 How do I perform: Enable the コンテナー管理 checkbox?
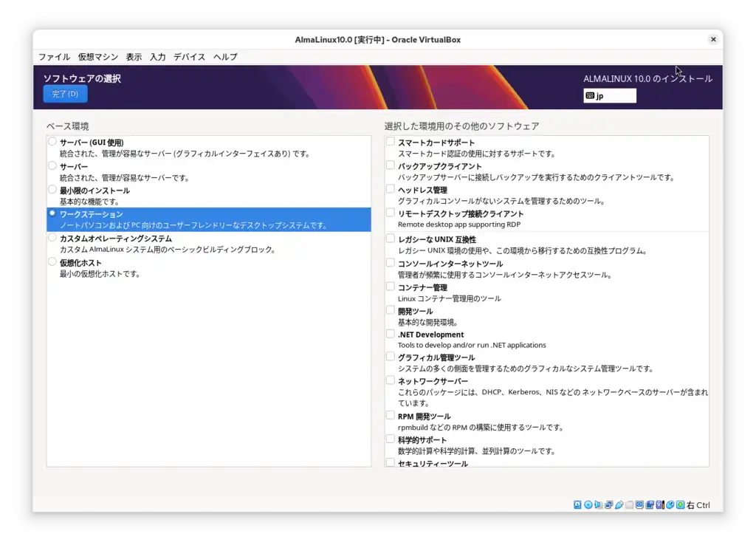[x=389, y=287]
